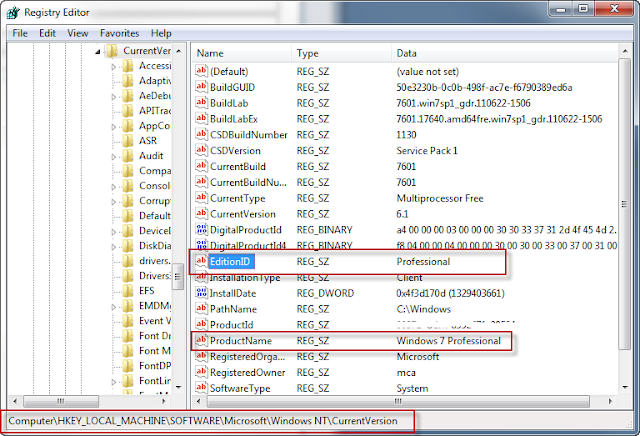Screen dimensions: 640x436
Task: Click the Name column header
Action: 242,53
